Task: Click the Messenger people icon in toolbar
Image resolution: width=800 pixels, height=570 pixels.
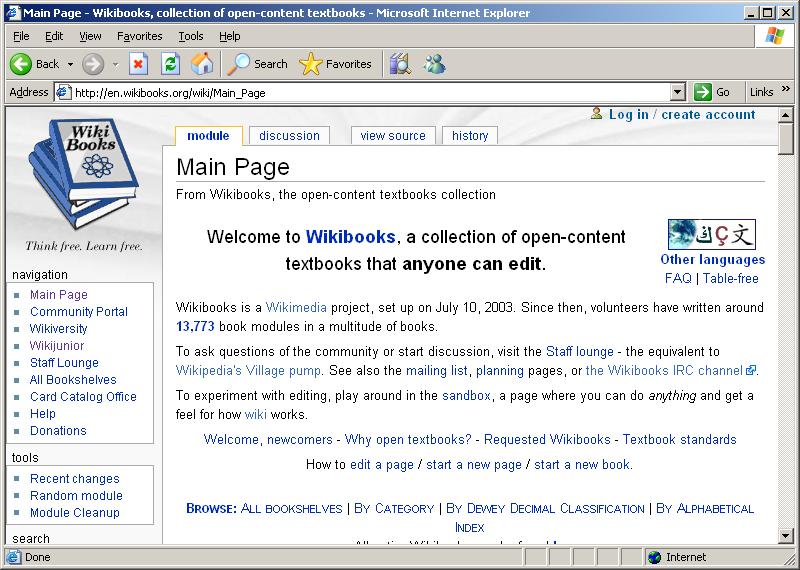Action: 434,64
